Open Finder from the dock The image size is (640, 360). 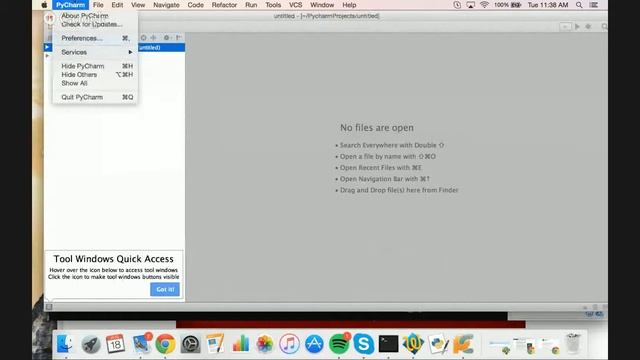pyautogui.click(x=65, y=344)
